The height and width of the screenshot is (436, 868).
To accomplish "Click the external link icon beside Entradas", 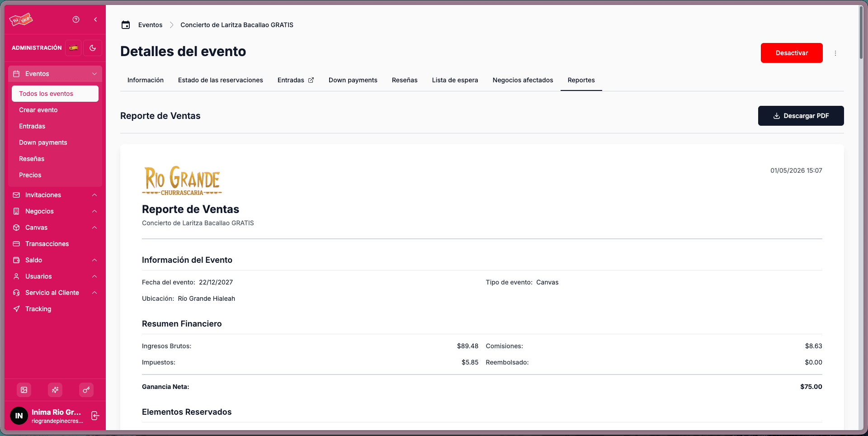I will (x=311, y=80).
